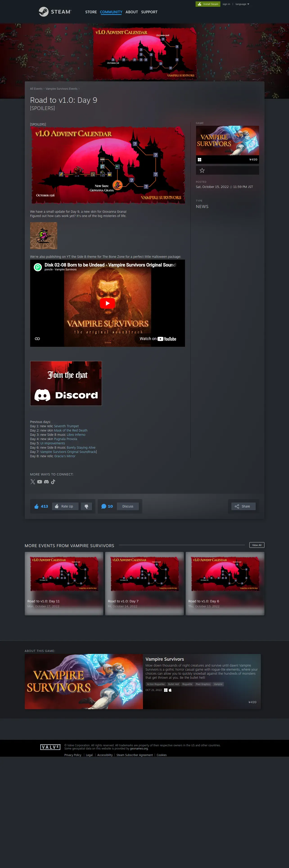
Task: Go to the ABOUT page
Action: (131, 12)
